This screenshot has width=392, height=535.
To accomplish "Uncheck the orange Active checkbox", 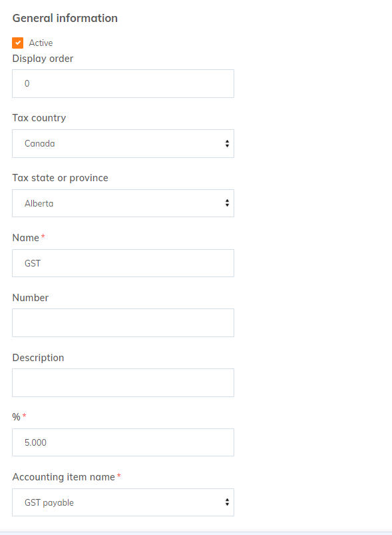I will [x=18, y=43].
